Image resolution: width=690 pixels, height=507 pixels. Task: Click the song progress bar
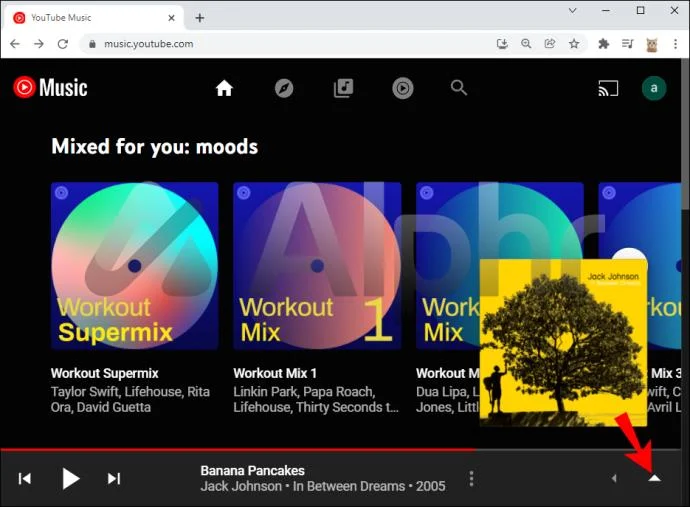[341, 450]
